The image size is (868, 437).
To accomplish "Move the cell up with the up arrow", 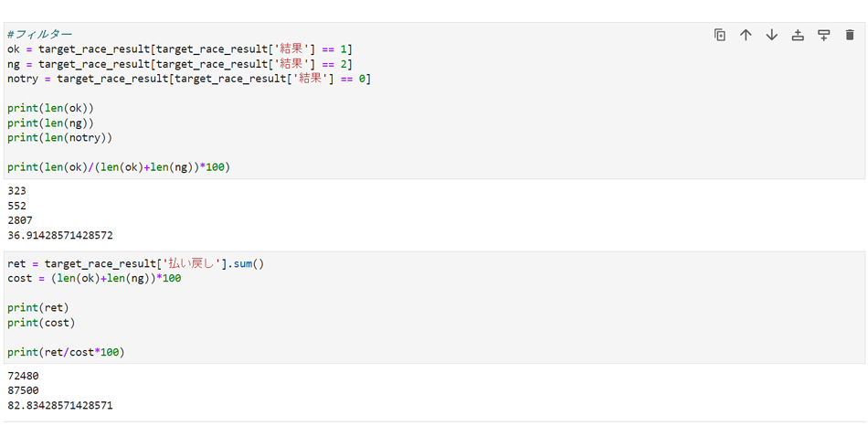I will [746, 35].
